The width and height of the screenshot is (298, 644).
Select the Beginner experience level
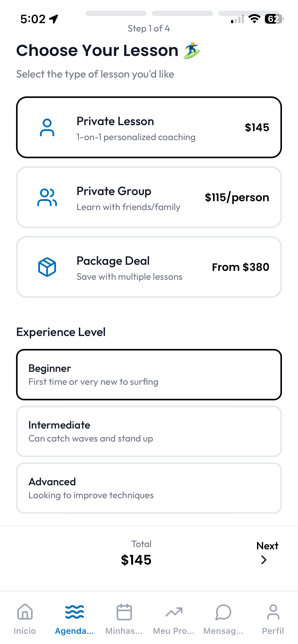(x=149, y=375)
